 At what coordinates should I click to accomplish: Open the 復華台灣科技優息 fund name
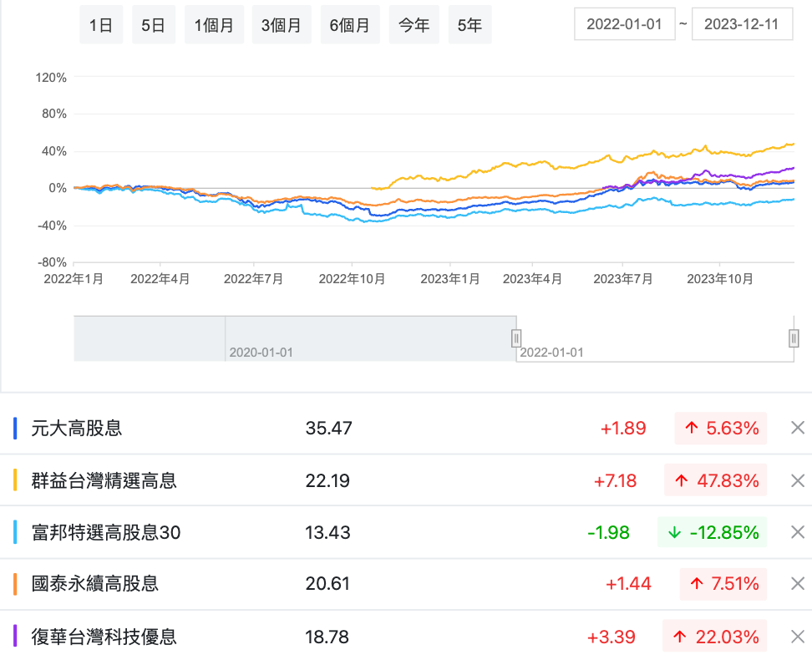104,637
